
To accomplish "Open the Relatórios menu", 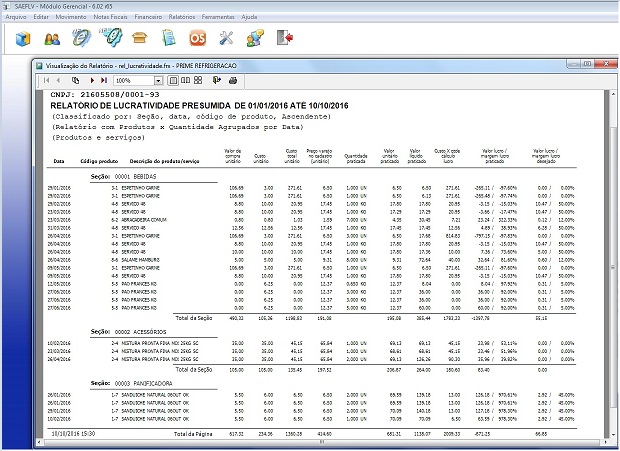I will 181,17.
